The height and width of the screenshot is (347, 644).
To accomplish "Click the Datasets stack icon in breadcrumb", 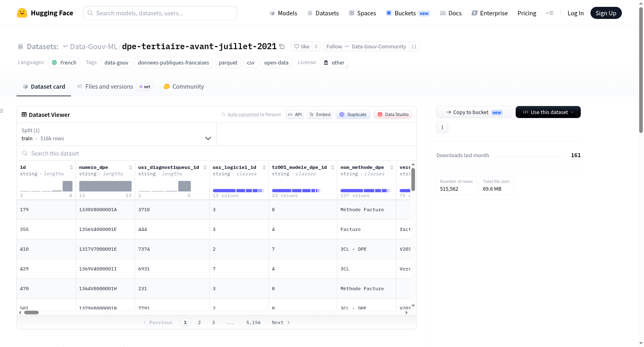I will 21,47.
